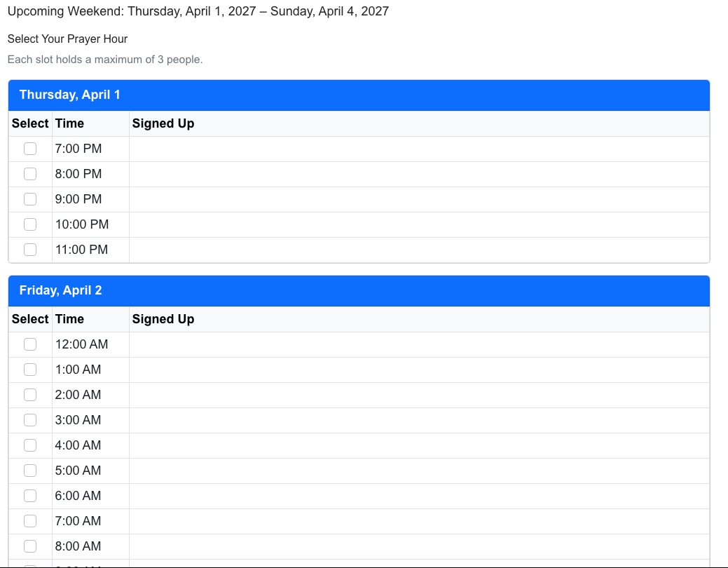728x568 pixels.
Task: Click the '5:00 AM' time cell
Action: (x=90, y=471)
